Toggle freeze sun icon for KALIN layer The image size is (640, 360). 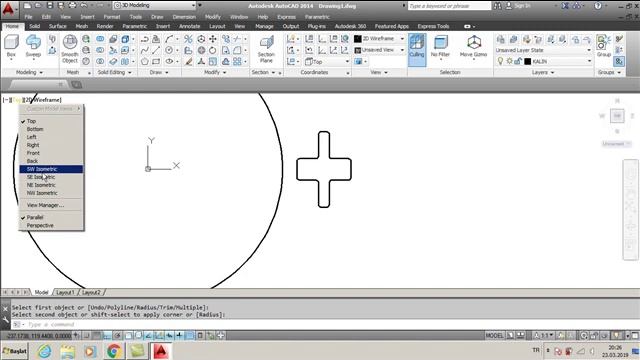509,61
